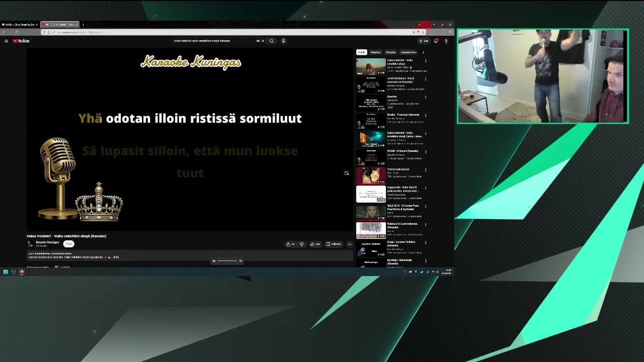
Task: Select the Sarjasta filter chip
Action: pyautogui.click(x=391, y=52)
